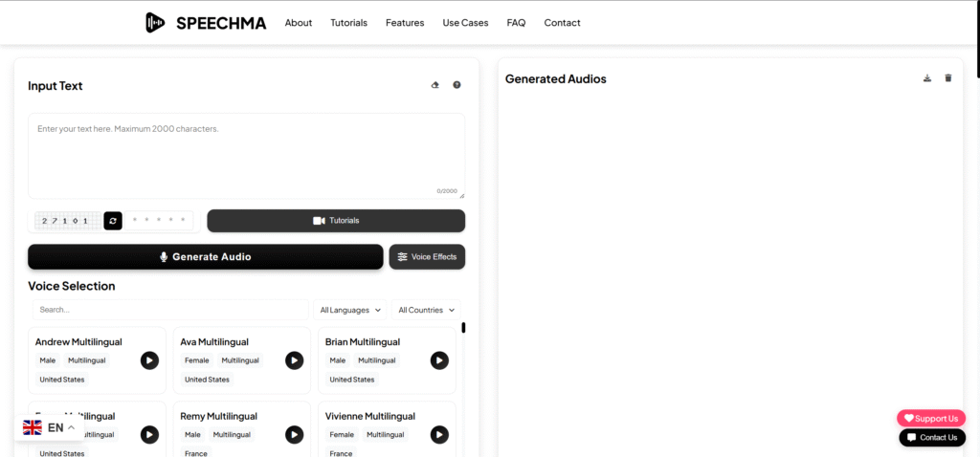The height and width of the screenshot is (457, 980).
Task: Click the UK flag icon
Action: click(33, 427)
